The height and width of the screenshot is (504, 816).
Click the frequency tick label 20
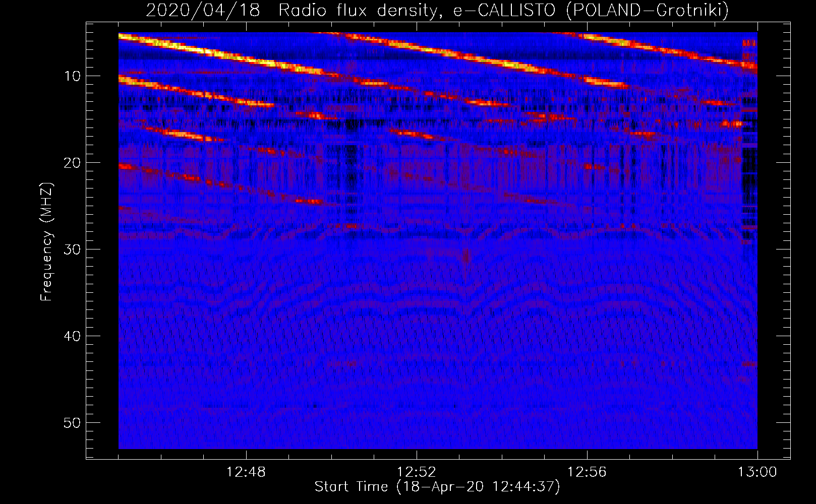coord(73,163)
